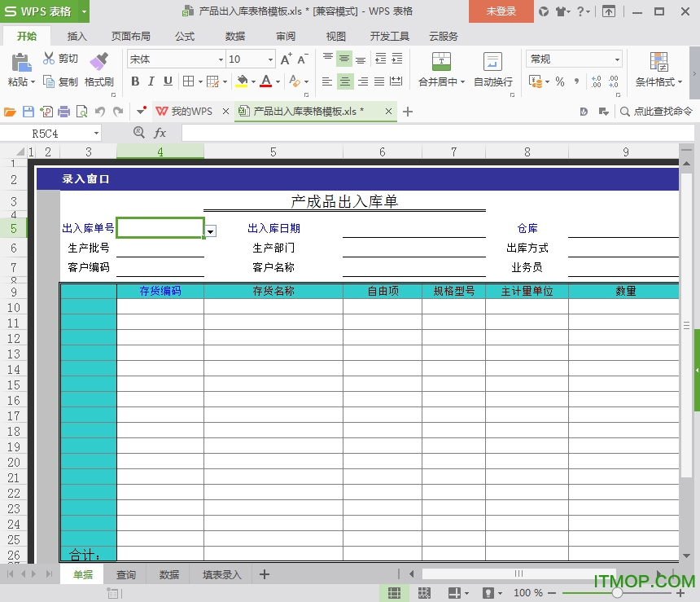Switch to 查询 sheet tab
The width and height of the screenshot is (700, 602).
pos(126,575)
